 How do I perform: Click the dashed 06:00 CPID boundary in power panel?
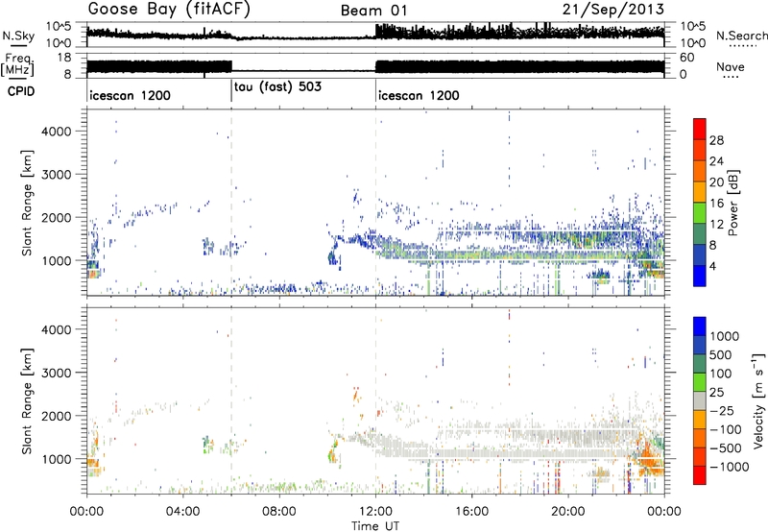231,203
